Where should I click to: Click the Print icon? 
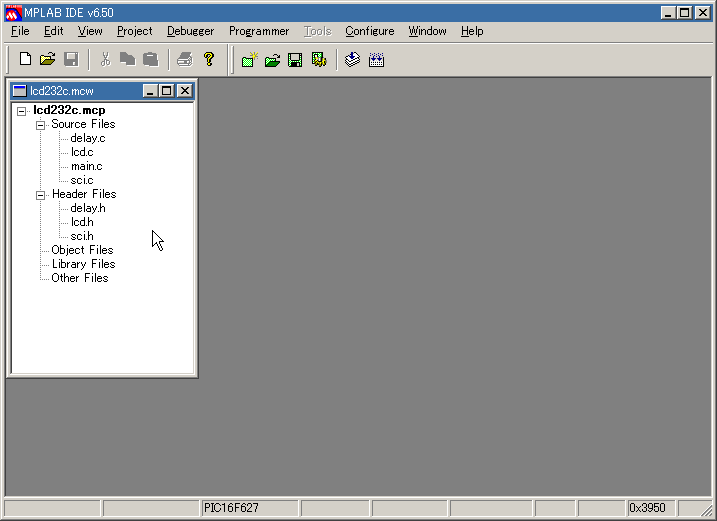click(185, 59)
